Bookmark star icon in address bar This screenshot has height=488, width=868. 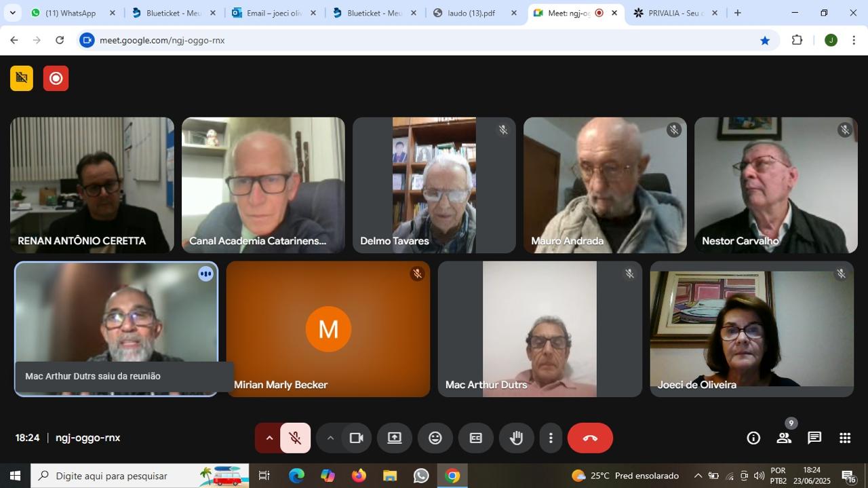coord(765,40)
